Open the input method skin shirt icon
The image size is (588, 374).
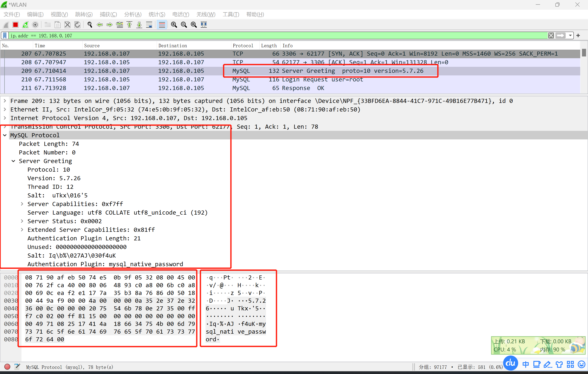click(x=559, y=365)
